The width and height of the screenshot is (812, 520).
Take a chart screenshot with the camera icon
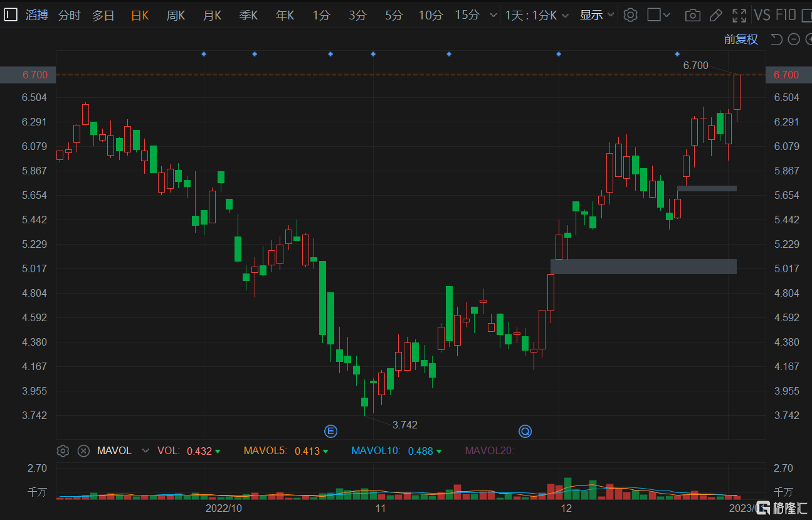pyautogui.click(x=692, y=16)
